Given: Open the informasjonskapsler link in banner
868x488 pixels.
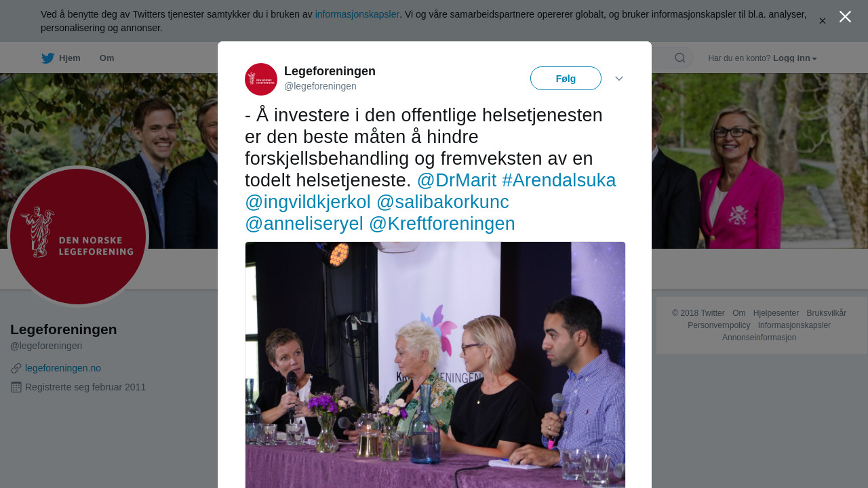Looking at the screenshot, I should (x=357, y=14).
